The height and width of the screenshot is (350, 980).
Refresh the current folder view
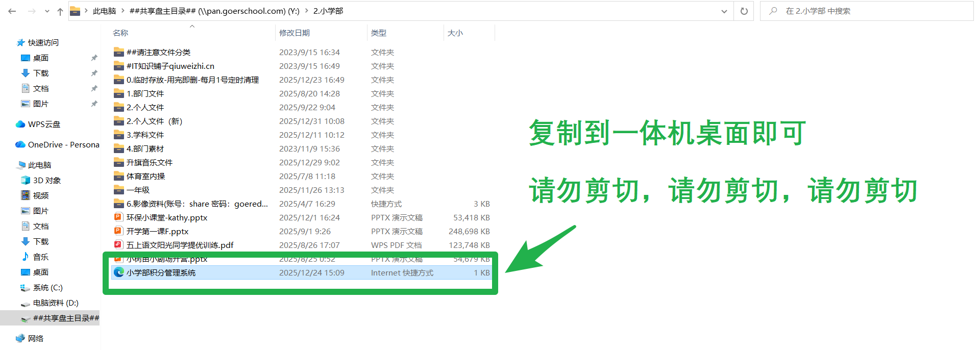point(744,11)
